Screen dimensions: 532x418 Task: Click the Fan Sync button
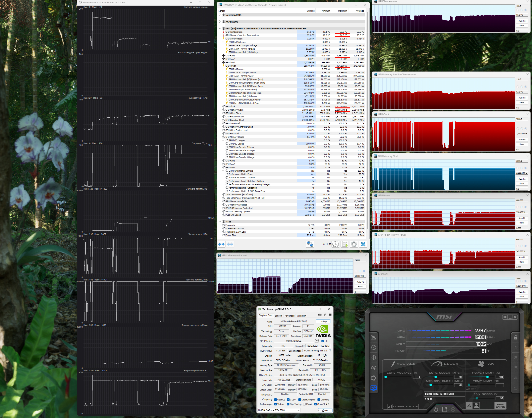point(500,406)
